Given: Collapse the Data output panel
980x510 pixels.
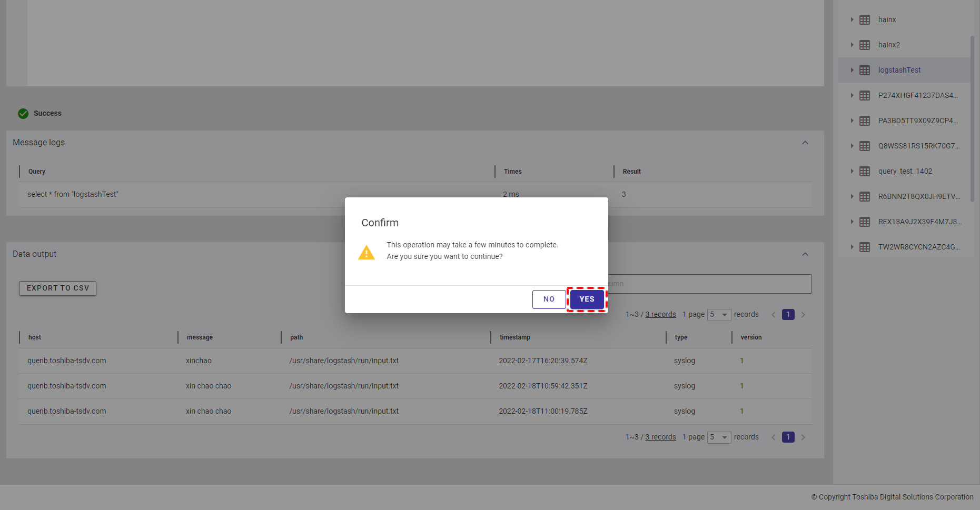Looking at the screenshot, I should pos(805,254).
